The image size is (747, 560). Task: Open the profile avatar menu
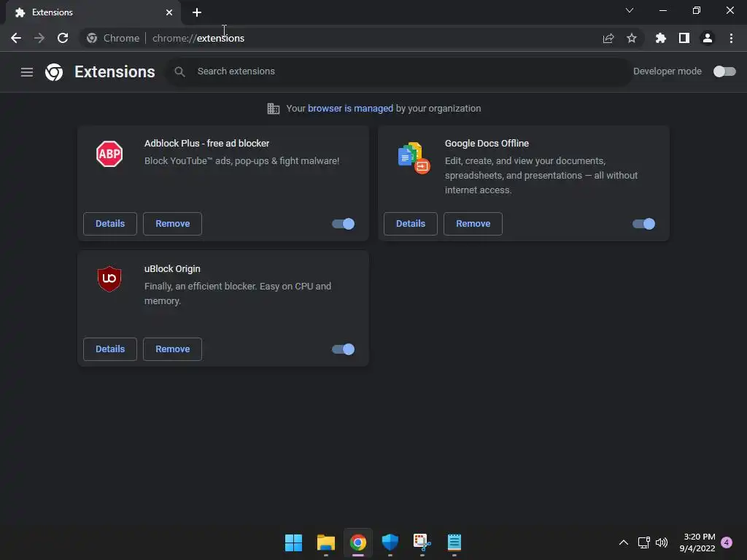[x=708, y=38]
